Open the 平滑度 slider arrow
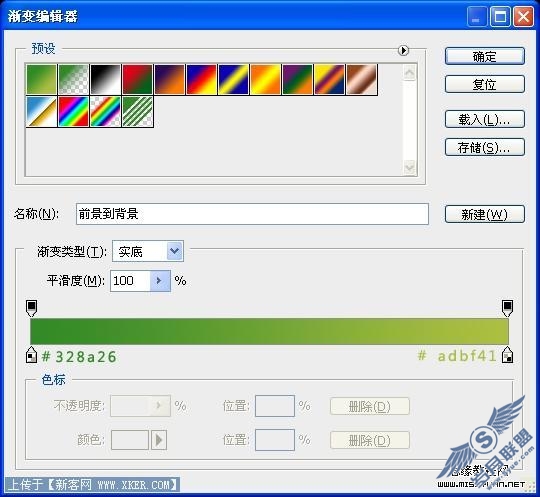The width and height of the screenshot is (540, 497). [160, 281]
